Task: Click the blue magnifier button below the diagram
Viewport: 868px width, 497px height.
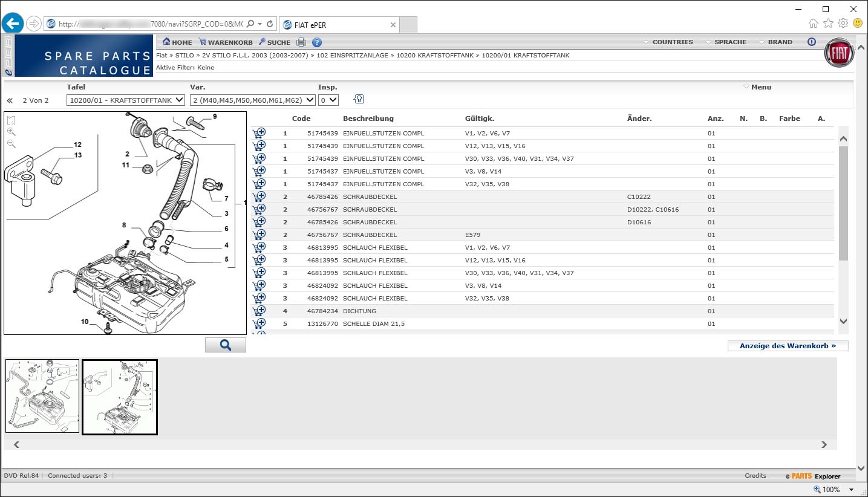Action: [226, 345]
